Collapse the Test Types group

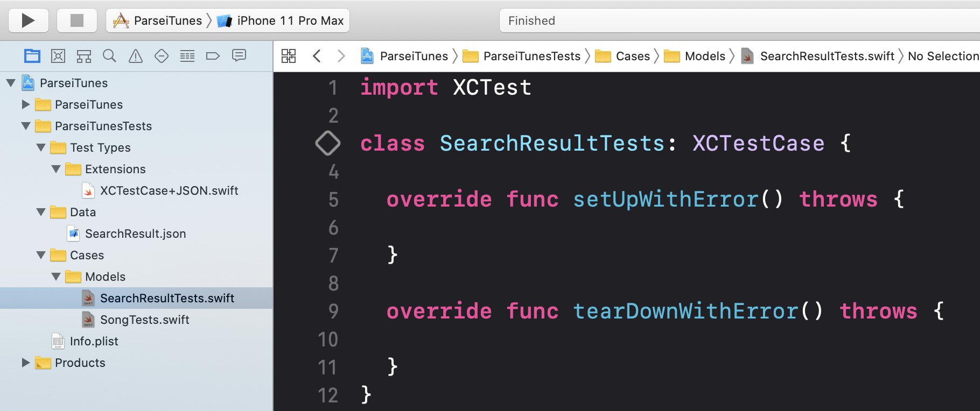pos(41,147)
